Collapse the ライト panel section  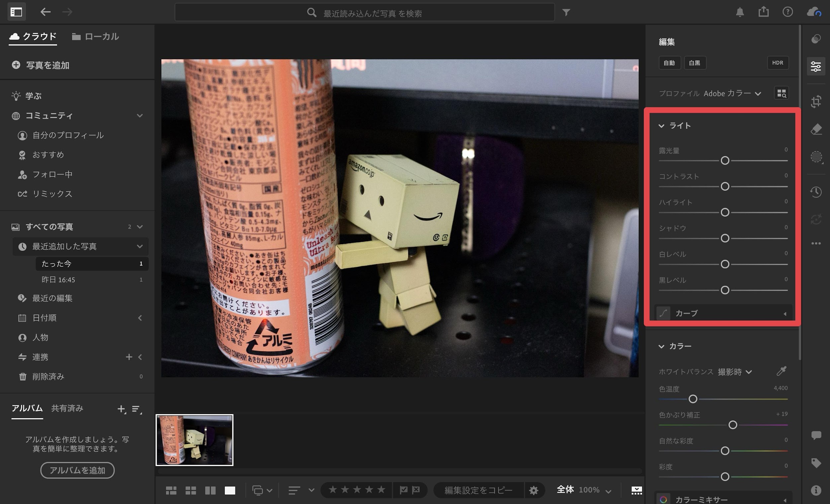[661, 126]
